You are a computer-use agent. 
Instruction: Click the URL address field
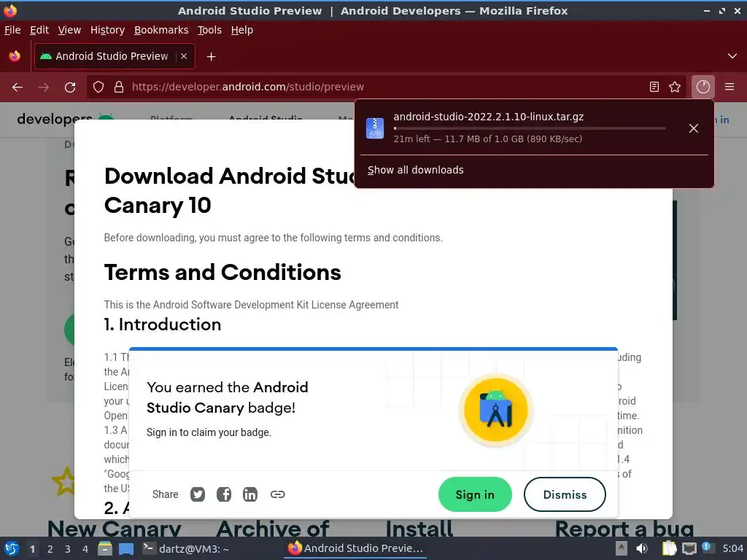(386, 87)
